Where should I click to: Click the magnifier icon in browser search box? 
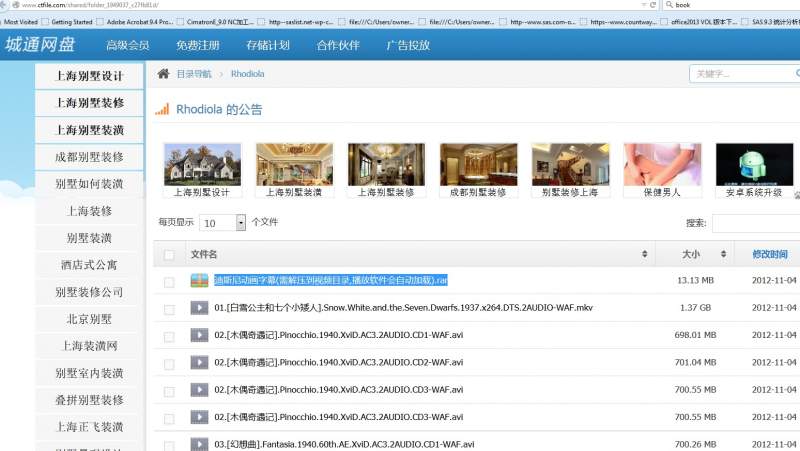tap(669, 5)
